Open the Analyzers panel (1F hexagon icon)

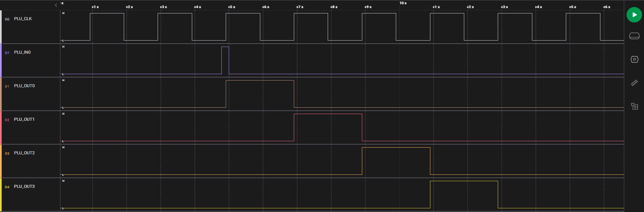(x=634, y=59)
